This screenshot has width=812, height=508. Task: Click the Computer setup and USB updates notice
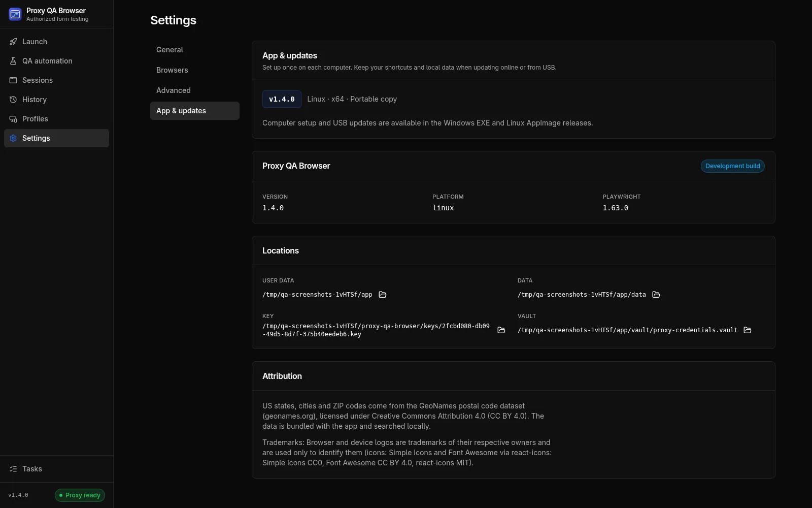point(427,123)
